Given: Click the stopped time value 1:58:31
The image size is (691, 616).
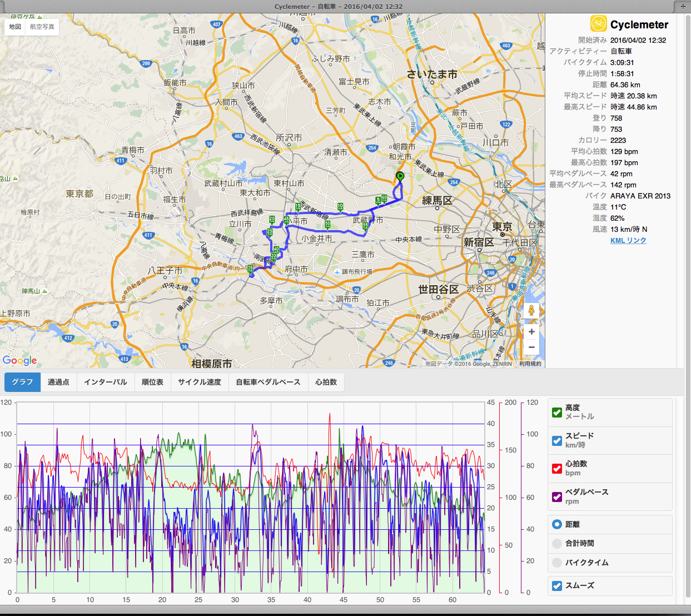Looking at the screenshot, I should tap(622, 73).
